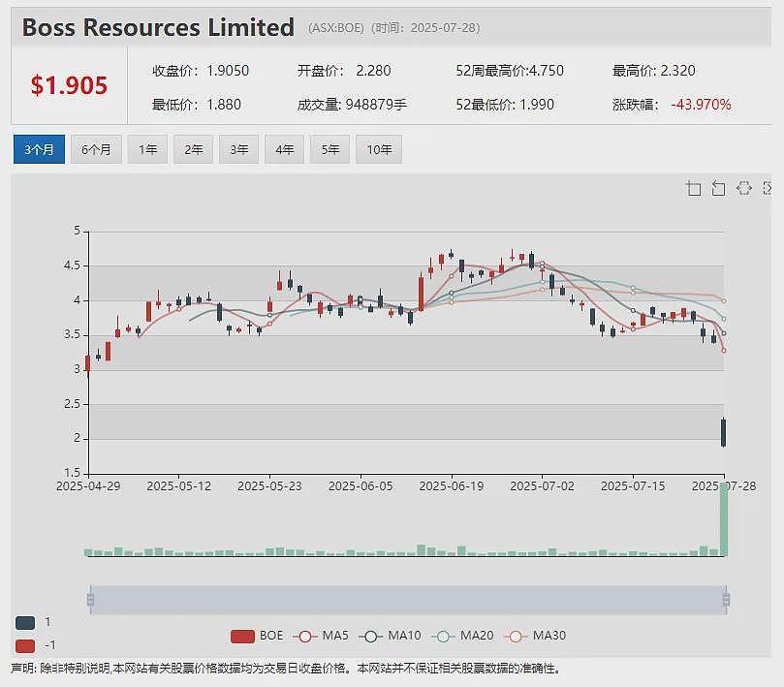
Task: Click the x-axis label 2025-06-05
Action: (361, 486)
